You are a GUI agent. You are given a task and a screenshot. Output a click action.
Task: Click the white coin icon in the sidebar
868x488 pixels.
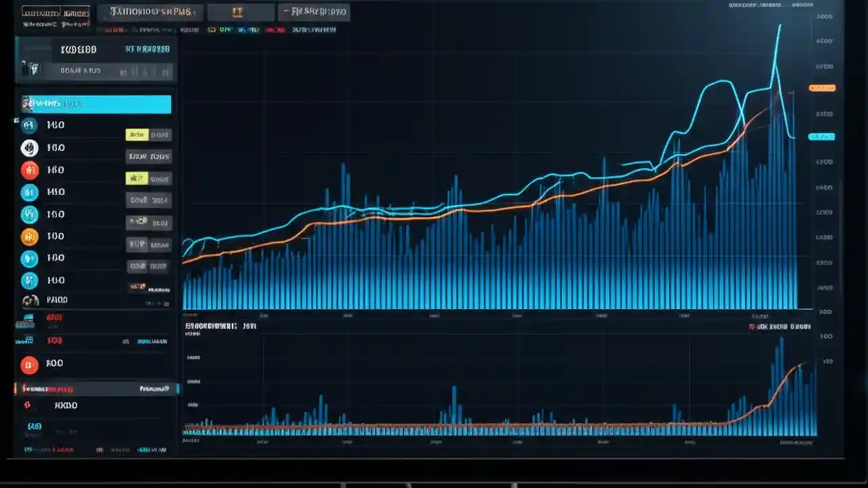point(28,147)
